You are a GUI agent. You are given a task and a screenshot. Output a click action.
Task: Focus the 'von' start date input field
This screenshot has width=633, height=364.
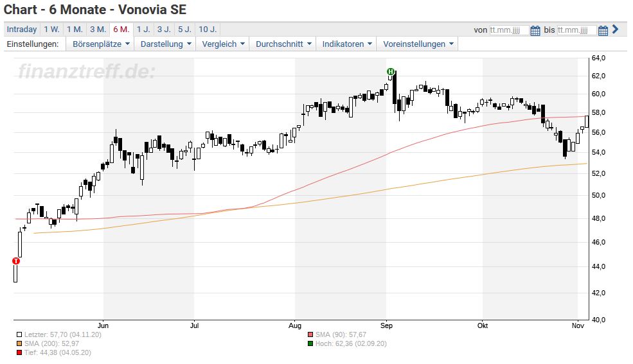coord(509,30)
